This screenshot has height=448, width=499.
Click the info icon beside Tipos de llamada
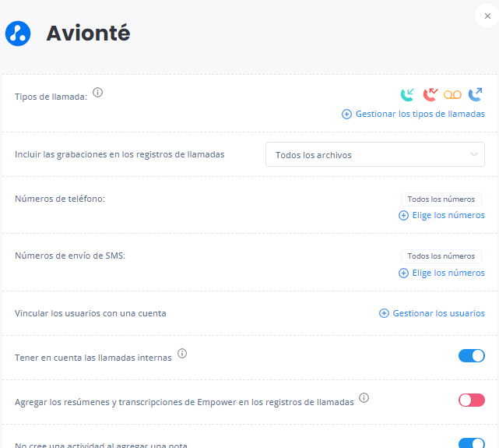(98, 93)
